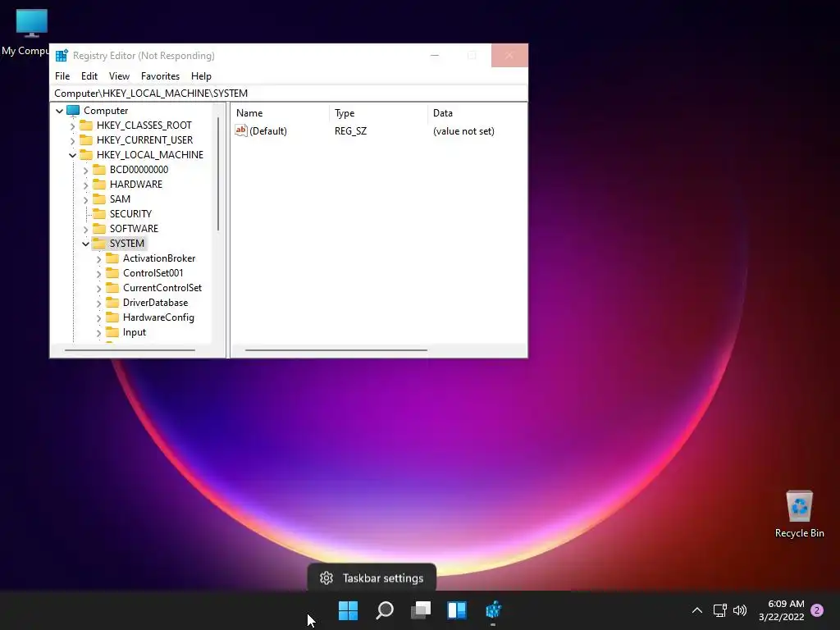Expand the HardwareConfig key
Viewport: 840px width, 630px height.
point(98,317)
